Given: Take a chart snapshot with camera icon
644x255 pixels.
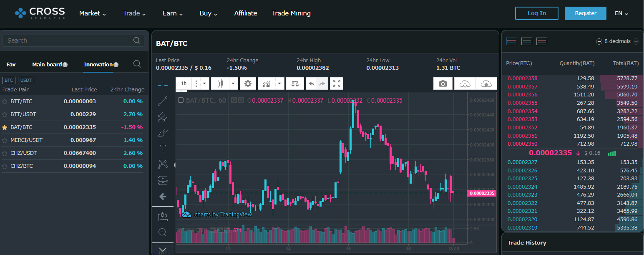Looking at the screenshot, I should pyautogui.click(x=443, y=83).
